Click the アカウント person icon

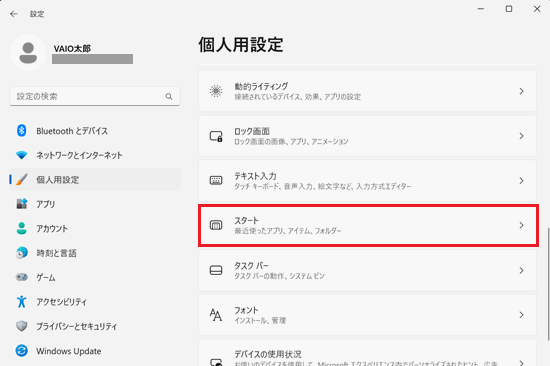22,228
